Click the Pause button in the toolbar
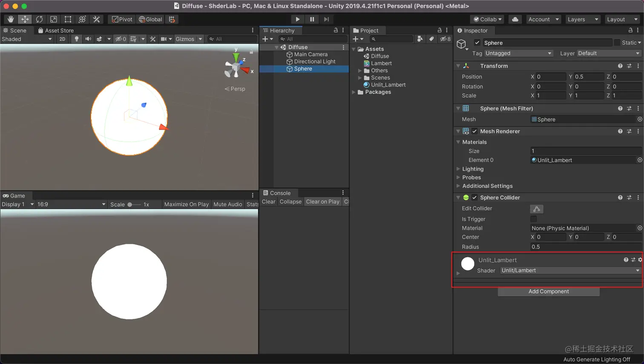 [x=312, y=19]
